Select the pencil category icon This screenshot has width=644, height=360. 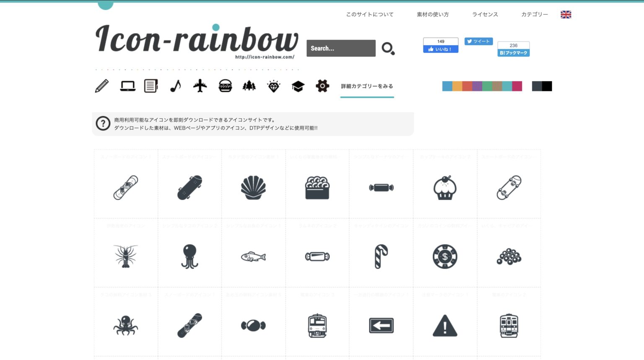click(x=102, y=85)
